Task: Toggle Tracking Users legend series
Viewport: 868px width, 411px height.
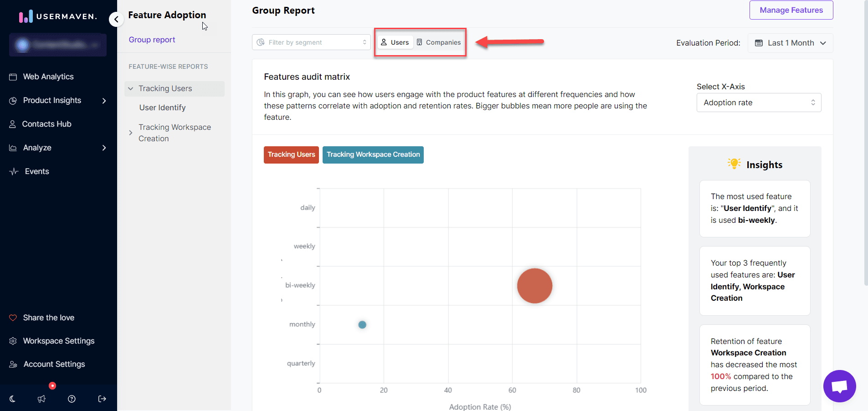Action: [x=291, y=154]
